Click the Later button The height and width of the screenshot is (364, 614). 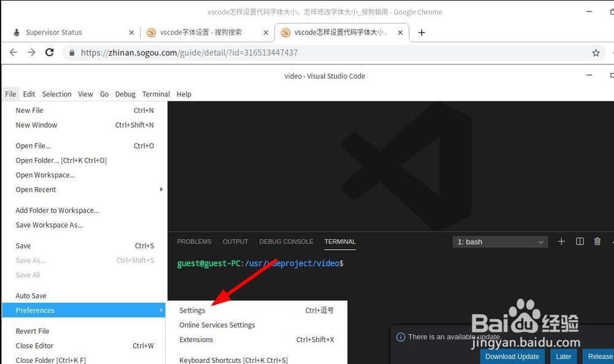pyautogui.click(x=564, y=356)
